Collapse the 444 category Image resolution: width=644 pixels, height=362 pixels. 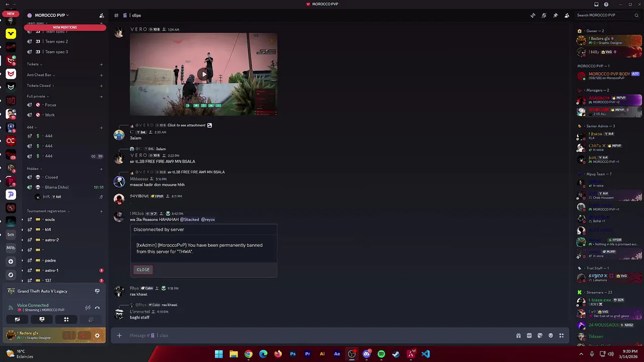(32, 127)
